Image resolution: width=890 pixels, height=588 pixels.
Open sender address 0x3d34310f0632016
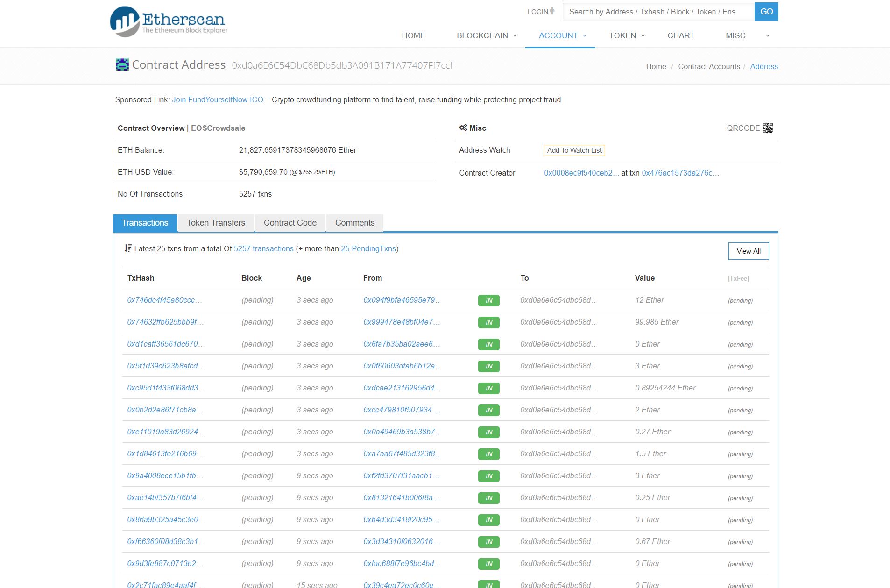402,541
